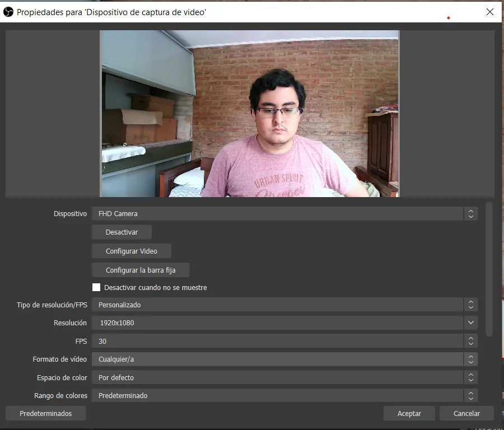Open Rango de colores dropdown
This screenshot has height=430, width=504.
278,396
